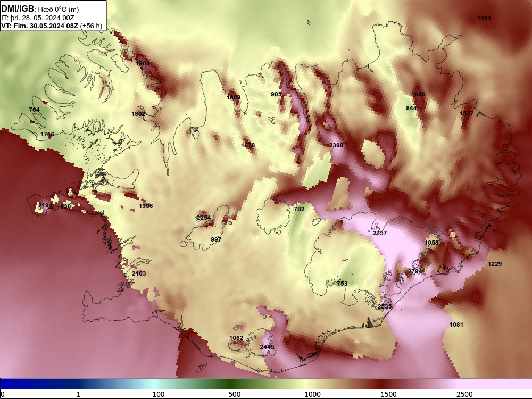The width and height of the screenshot is (532, 399).
Task: Click the 2398 value label
Action: 336,145
